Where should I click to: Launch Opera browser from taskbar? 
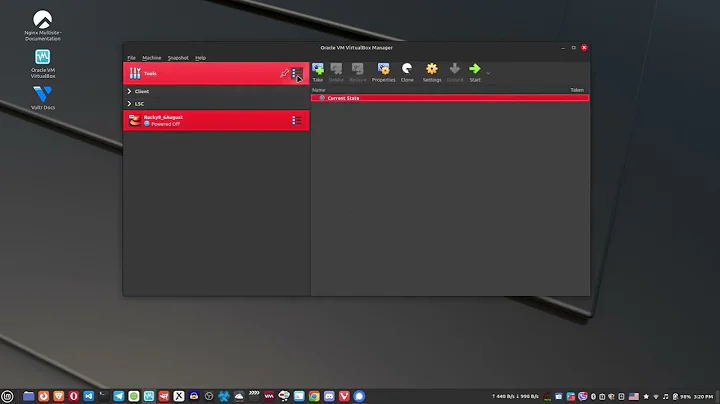(73, 396)
